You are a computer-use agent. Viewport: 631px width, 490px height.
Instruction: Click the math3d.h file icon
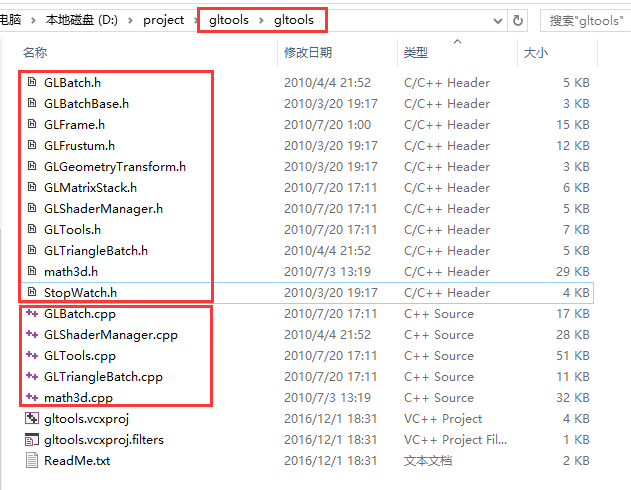pyautogui.click(x=32, y=271)
